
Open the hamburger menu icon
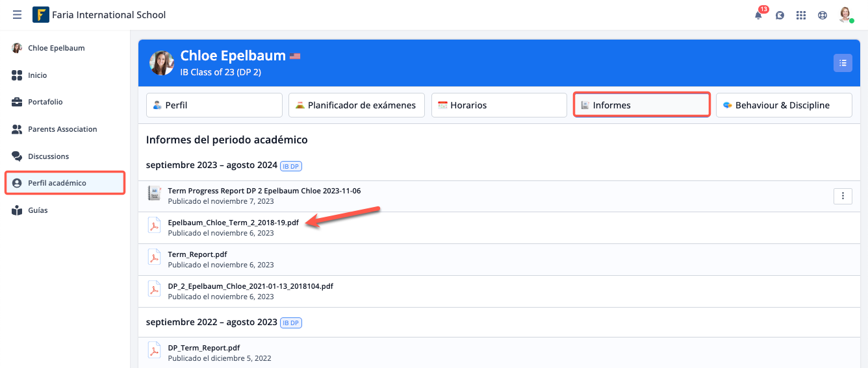(x=17, y=15)
